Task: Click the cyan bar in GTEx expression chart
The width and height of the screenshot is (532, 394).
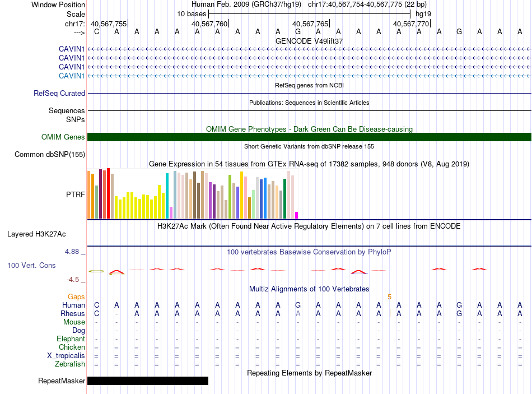Action: click(x=167, y=196)
